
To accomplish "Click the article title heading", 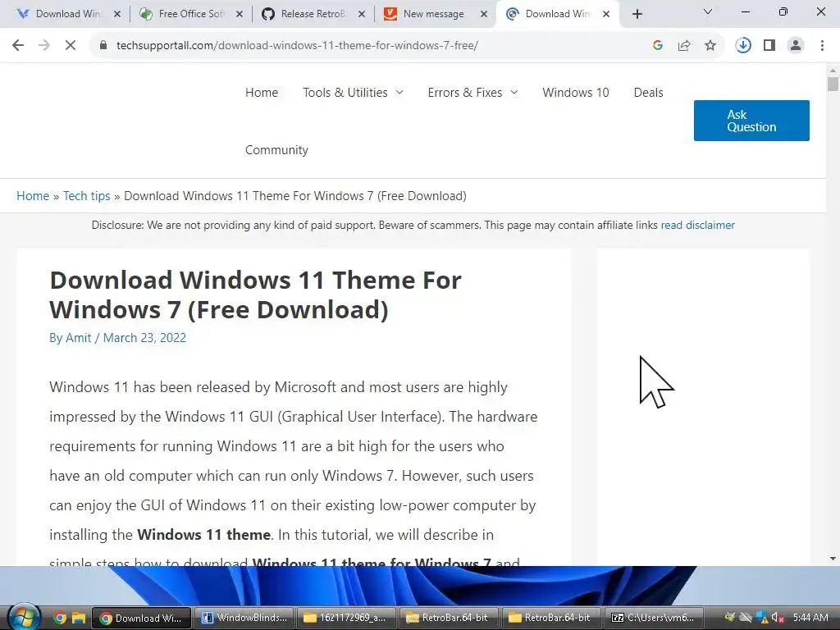I will (255, 294).
